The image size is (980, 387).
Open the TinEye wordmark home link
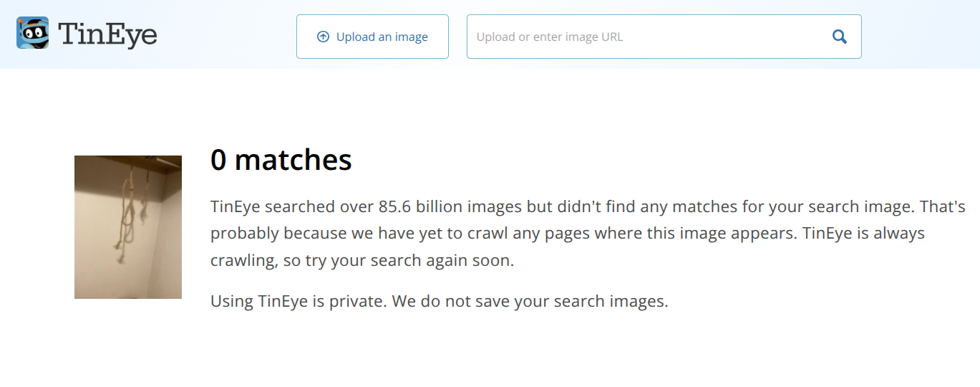[107, 34]
